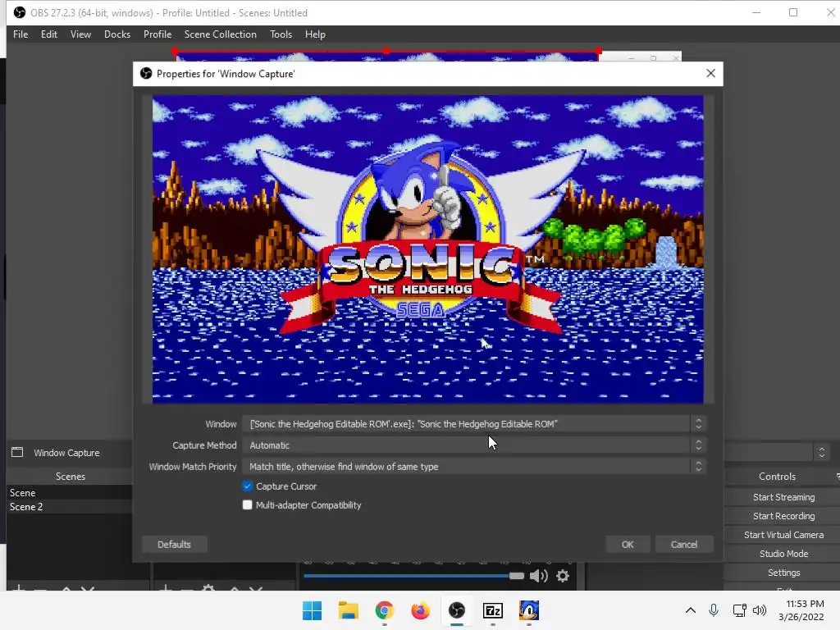Viewport: 840px width, 630px height.
Task: Open the source toolbar dropdown arrows at right
Action: (821, 453)
